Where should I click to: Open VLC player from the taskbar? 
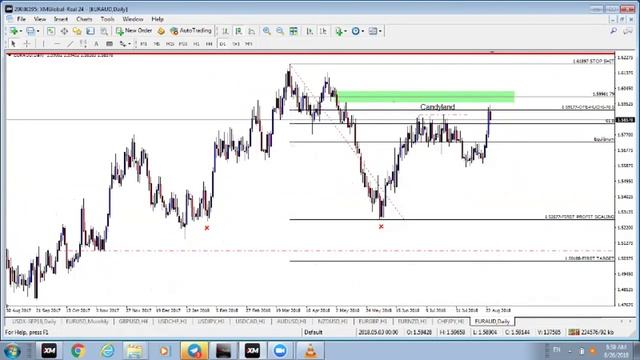(311, 351)
